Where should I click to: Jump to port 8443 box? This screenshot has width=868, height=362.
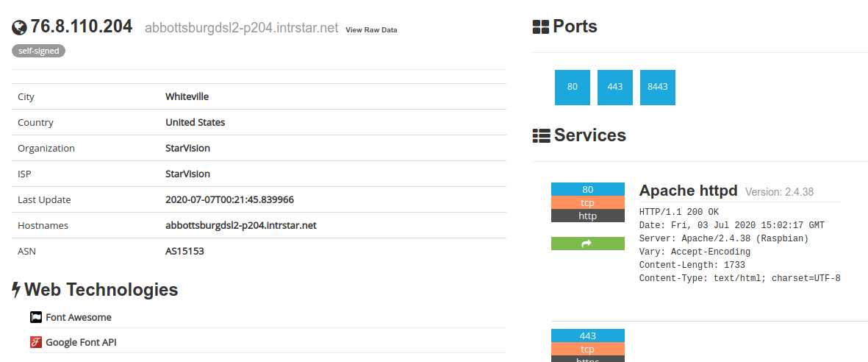point(657,87)
